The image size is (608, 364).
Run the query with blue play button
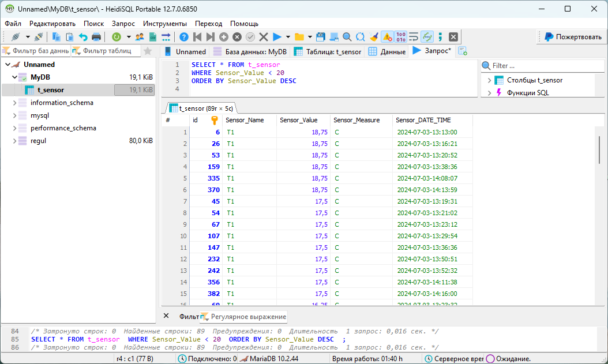(x=277, y=37)
